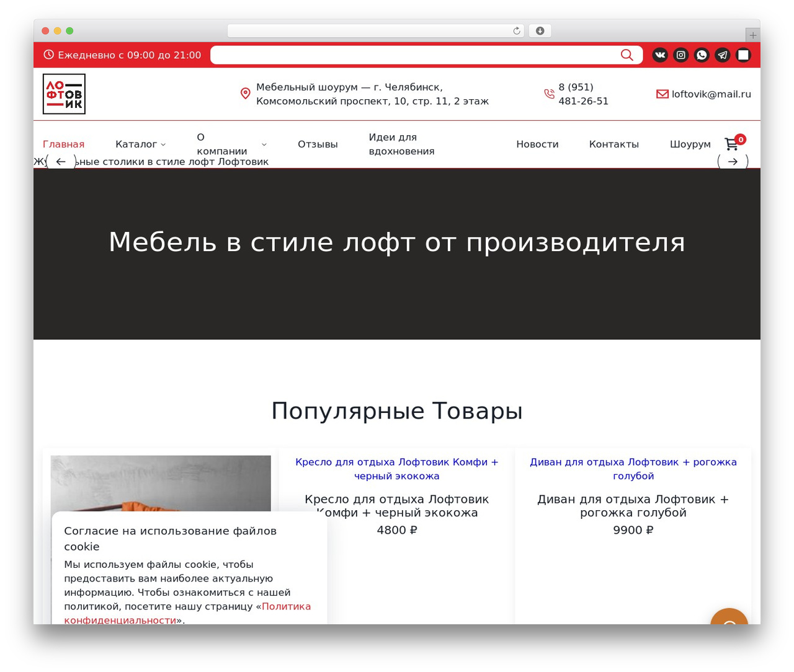This screenshot has height=672, width=794.
Task: Click the location pin icon
Action: point(246,94)
